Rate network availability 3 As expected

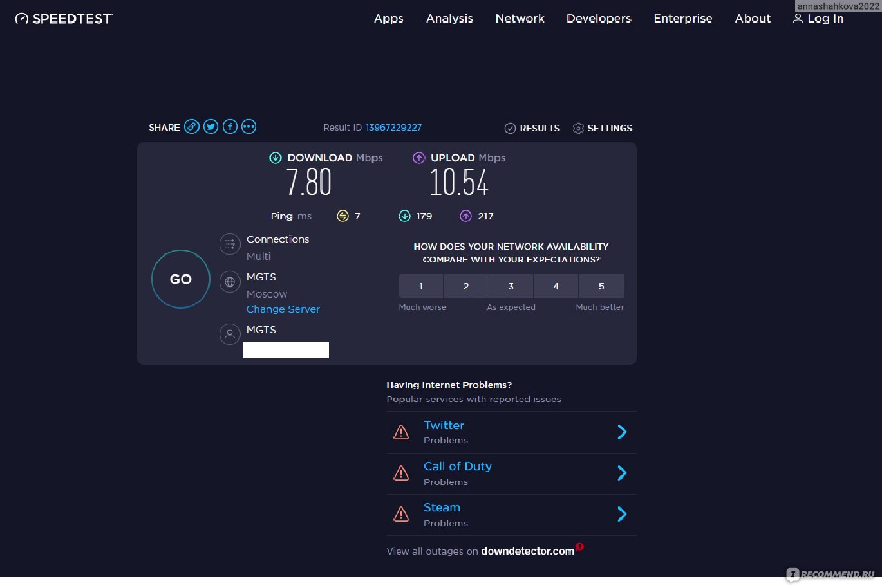click(511, 286)
